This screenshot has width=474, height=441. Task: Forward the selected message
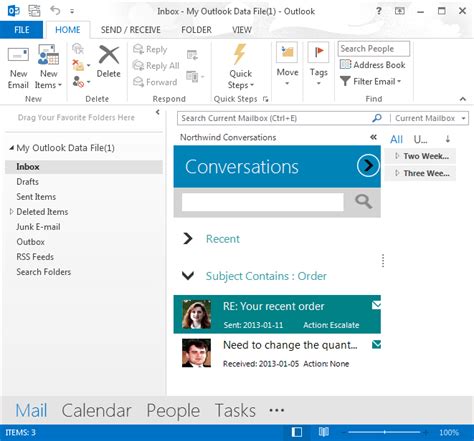point(155,82)
